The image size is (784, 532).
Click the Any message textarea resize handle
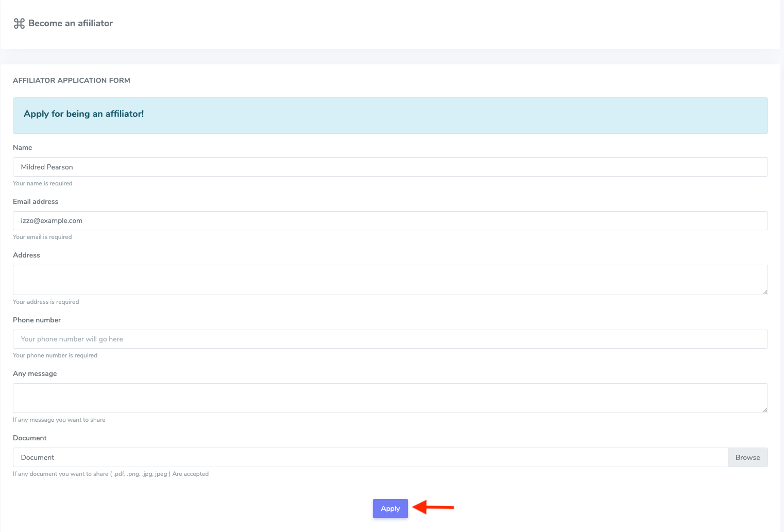tap(765, 410)
